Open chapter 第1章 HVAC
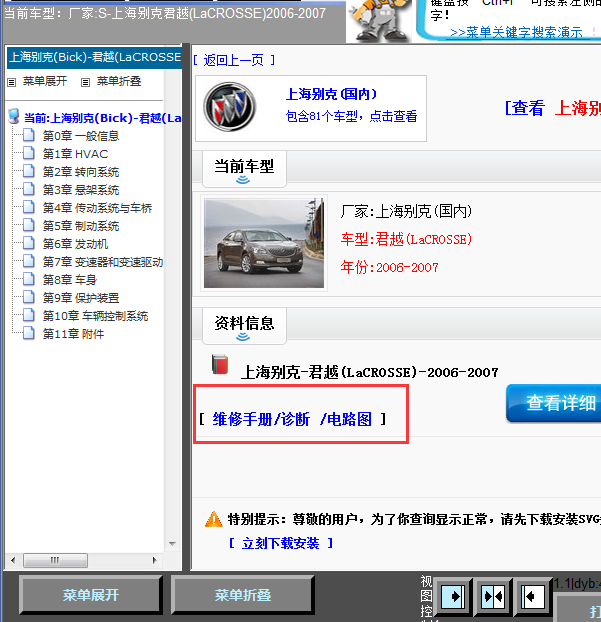The image size is (601, 622). [75, 154]
